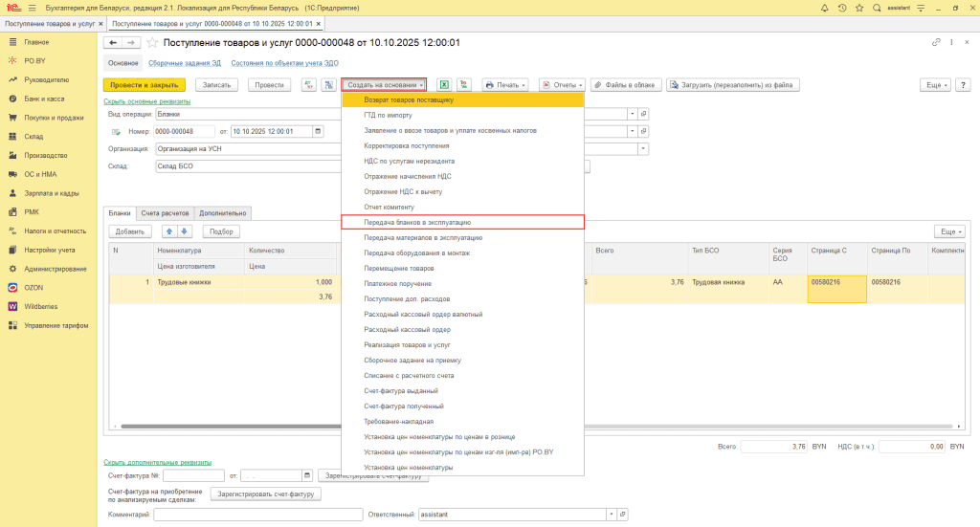Open the Ответственный field dropdown arrow
The height and width of the screenshot is (527, 980).
(x=612, y=515)
